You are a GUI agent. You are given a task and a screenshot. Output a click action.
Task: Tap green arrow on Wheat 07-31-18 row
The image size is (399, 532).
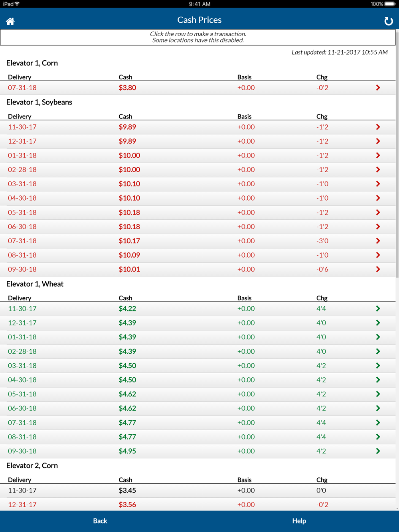[x=378, y=423]
